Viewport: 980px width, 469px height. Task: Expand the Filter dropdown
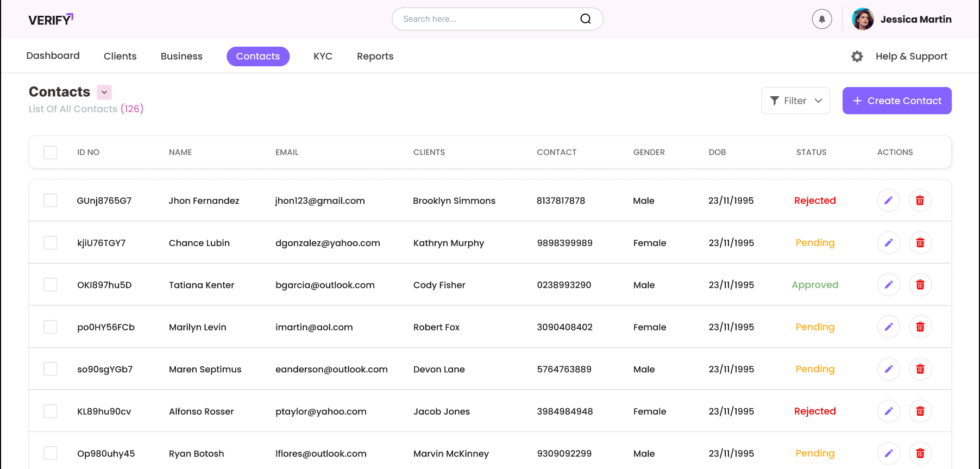[795, 101]
